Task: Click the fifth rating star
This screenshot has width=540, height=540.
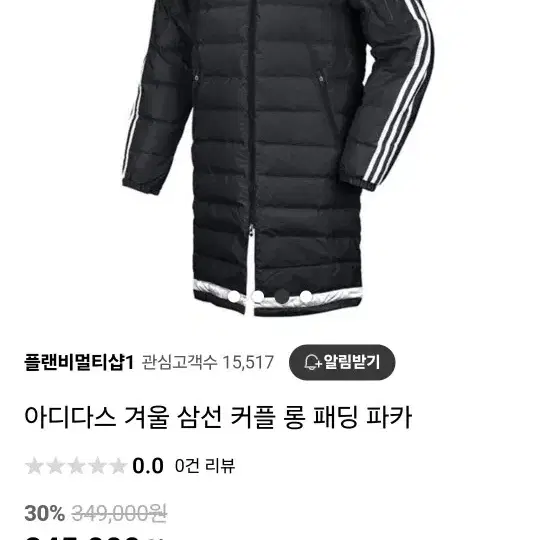Action: 118,466
